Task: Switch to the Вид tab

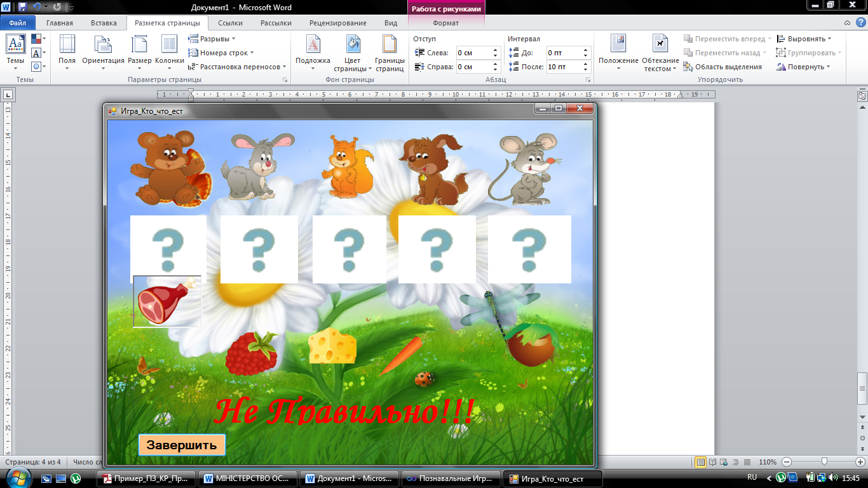Action: point(391,23)
